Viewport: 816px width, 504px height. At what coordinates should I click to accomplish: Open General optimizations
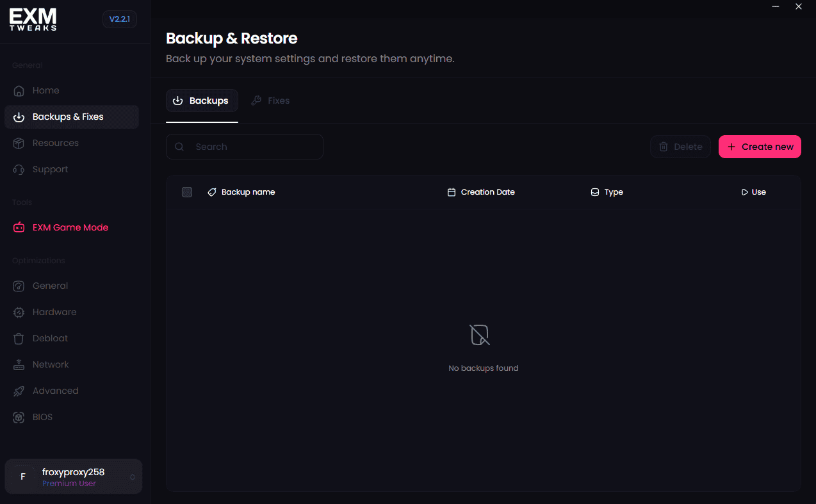[x=72, y=286]
